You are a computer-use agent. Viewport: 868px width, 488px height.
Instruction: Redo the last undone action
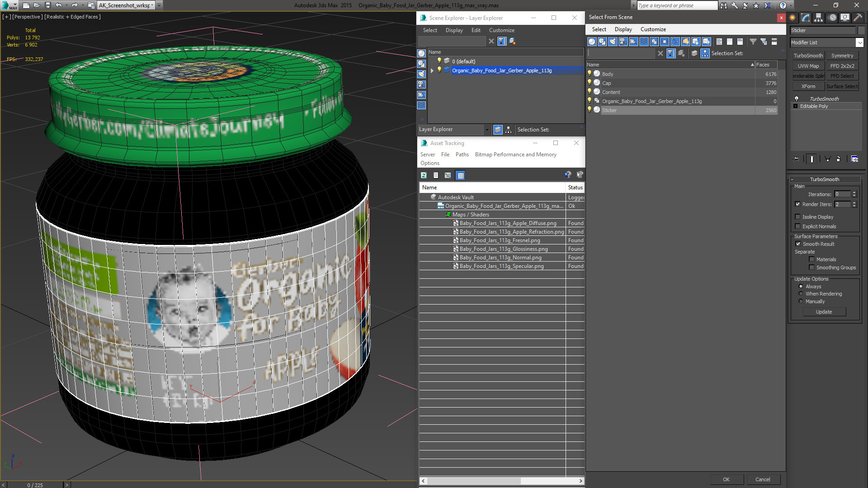[75, 5]
